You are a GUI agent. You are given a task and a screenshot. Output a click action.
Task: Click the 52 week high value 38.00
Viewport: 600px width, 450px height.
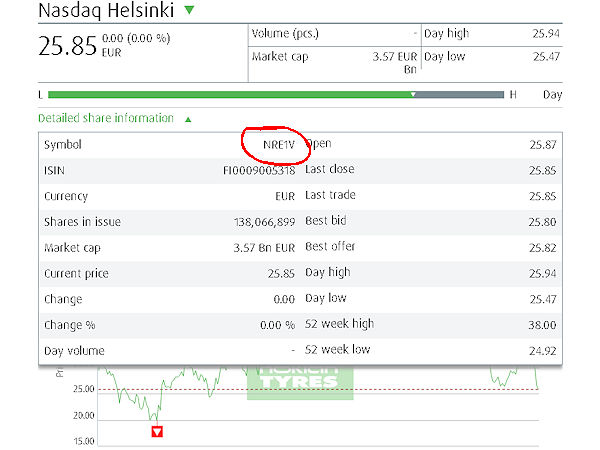[x=542, y=325]
